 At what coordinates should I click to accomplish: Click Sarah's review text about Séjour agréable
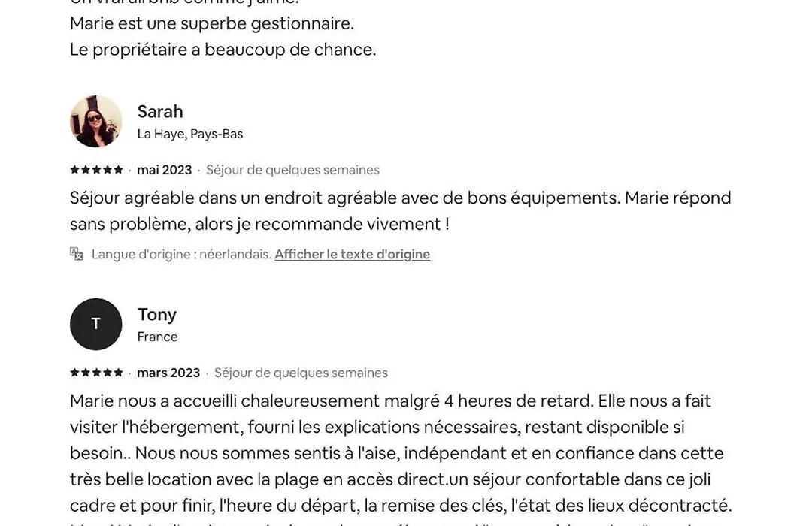400,210
